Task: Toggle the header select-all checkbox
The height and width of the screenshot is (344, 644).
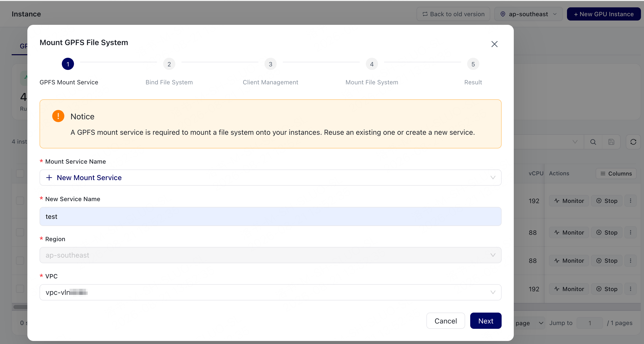Action: (x=20, y=174)
